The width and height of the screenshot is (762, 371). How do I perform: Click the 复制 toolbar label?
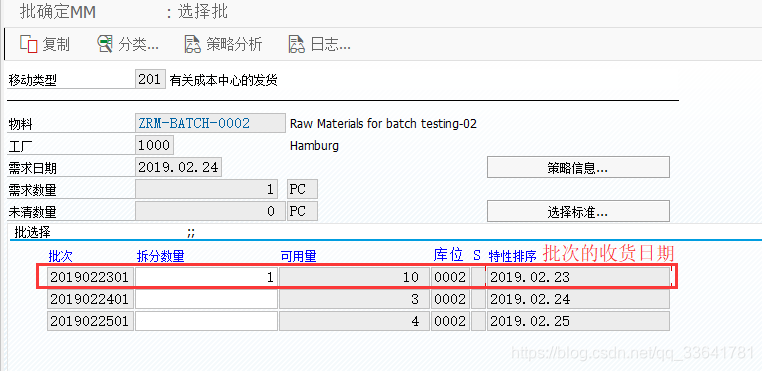click(x=56, y=45)
